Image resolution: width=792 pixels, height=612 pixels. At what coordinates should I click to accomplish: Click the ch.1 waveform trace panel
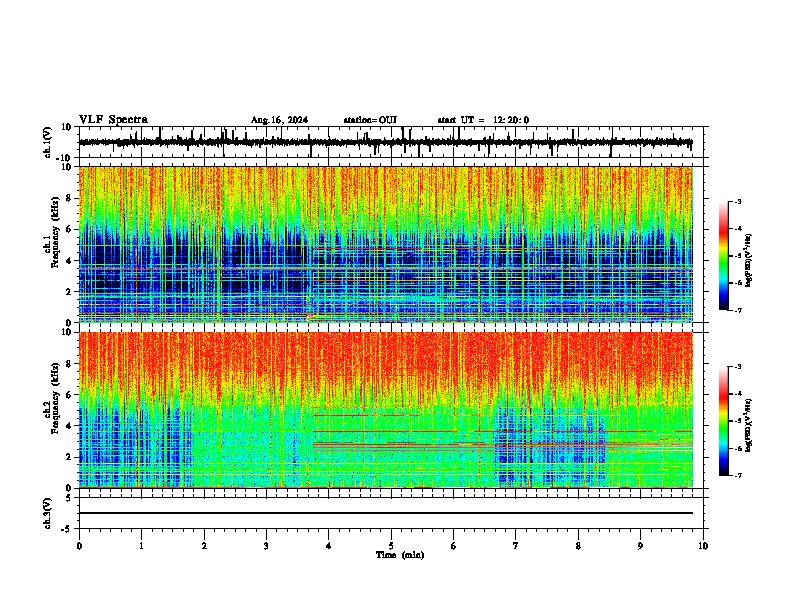[x=391, y=142]
